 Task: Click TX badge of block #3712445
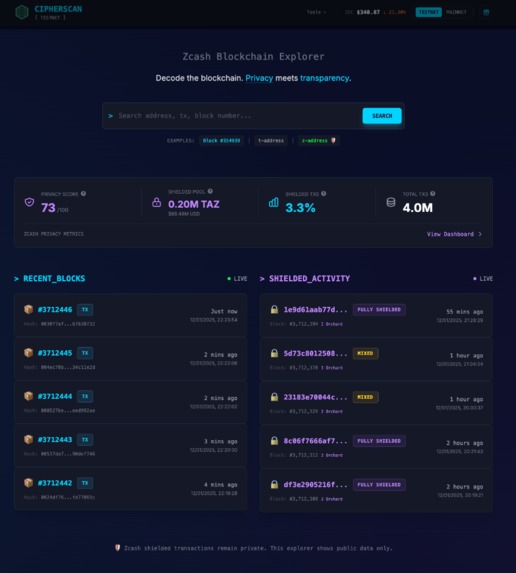point(85,353)
